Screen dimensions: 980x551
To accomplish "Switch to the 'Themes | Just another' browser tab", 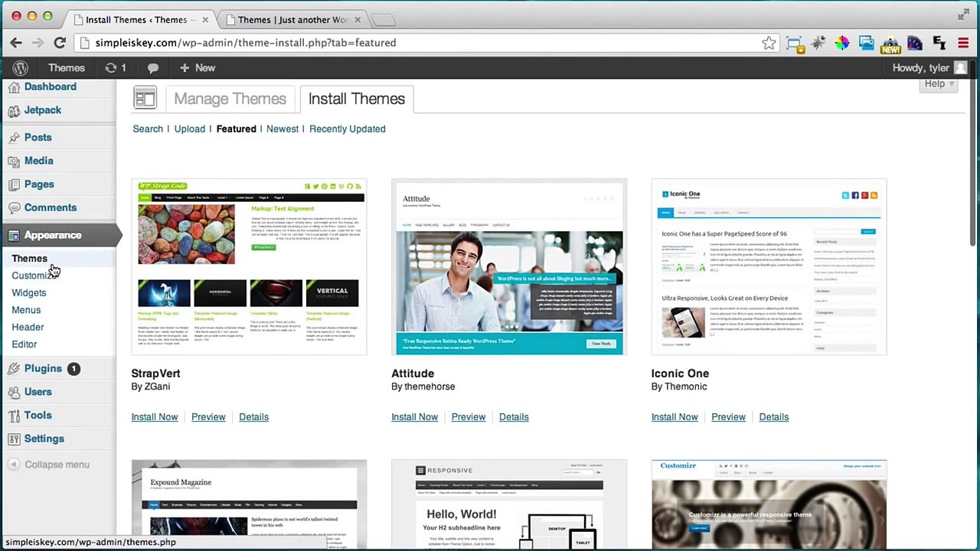I will pos(293,20).
